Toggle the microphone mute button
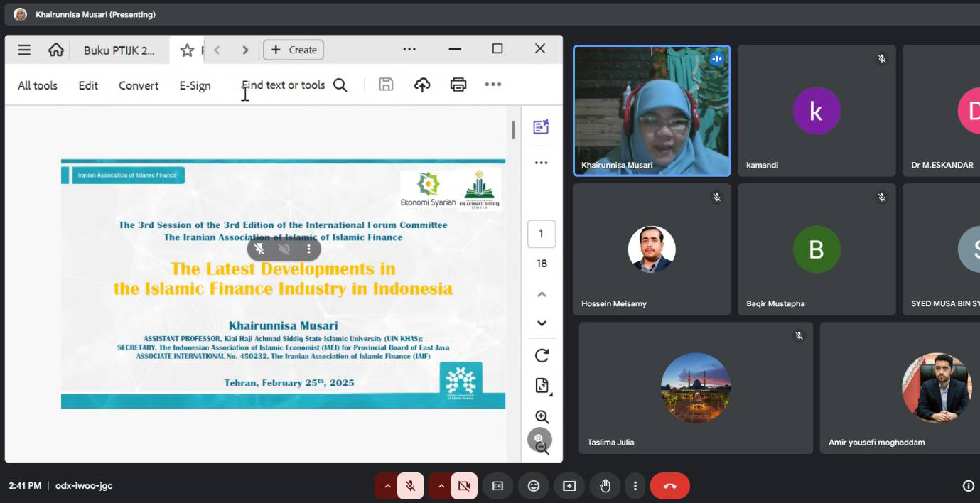This screenshot has height=503, width=980. coord(410,486)
